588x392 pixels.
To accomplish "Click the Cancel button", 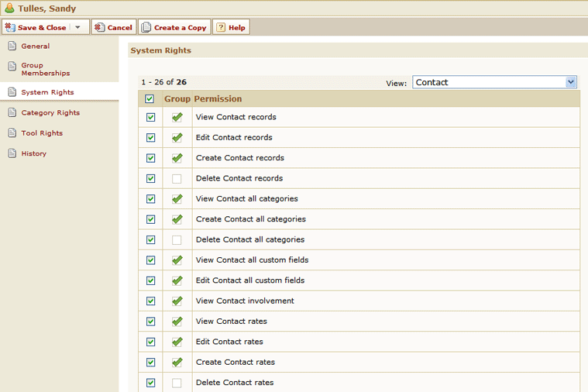I will click(114, 27).
